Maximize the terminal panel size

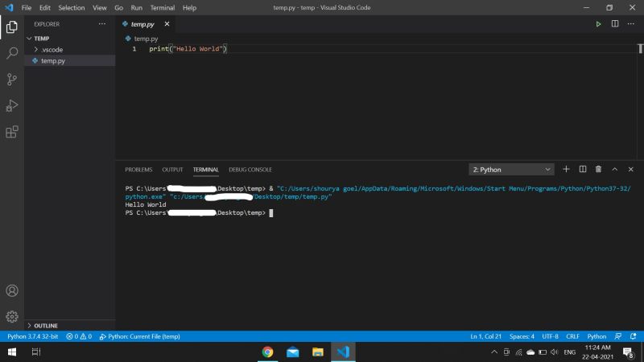(x=614, y=169)
